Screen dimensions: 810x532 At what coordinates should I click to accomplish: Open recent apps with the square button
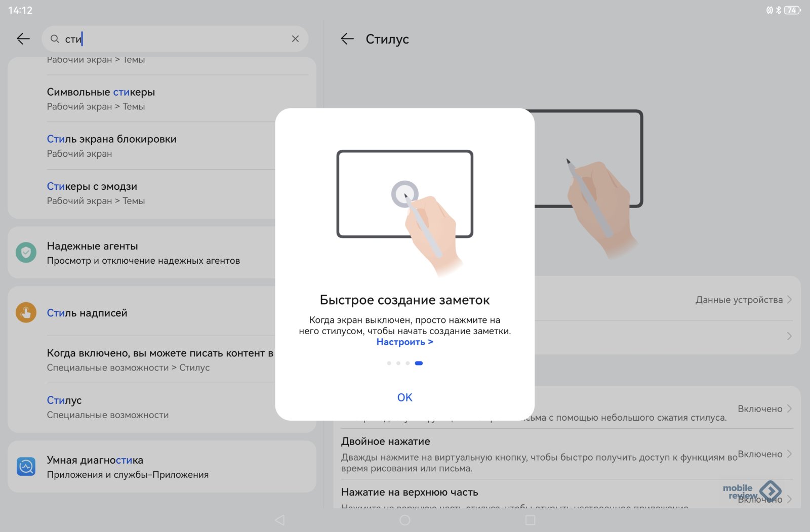(x=530, y=520)
